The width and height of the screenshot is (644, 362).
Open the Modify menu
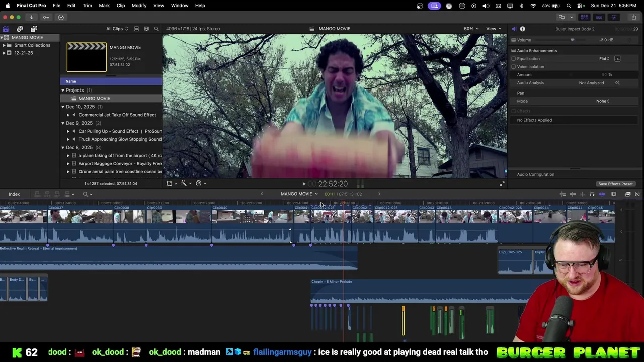click(139, 6)
